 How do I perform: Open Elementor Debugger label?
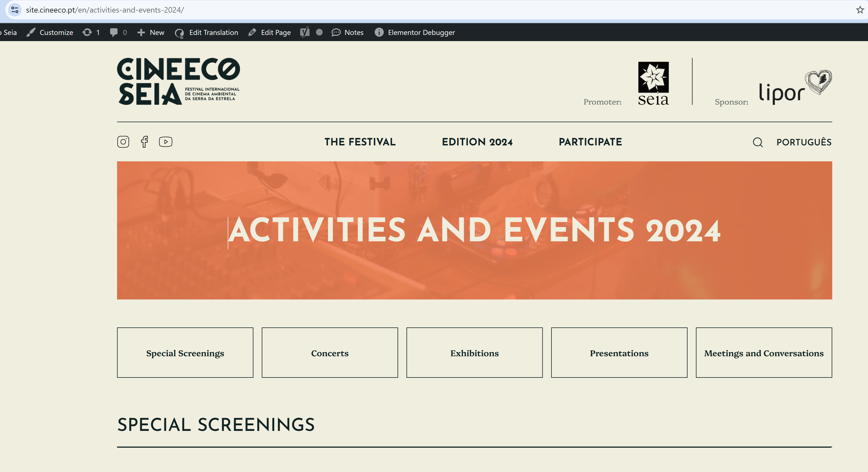tap(421, 32)
